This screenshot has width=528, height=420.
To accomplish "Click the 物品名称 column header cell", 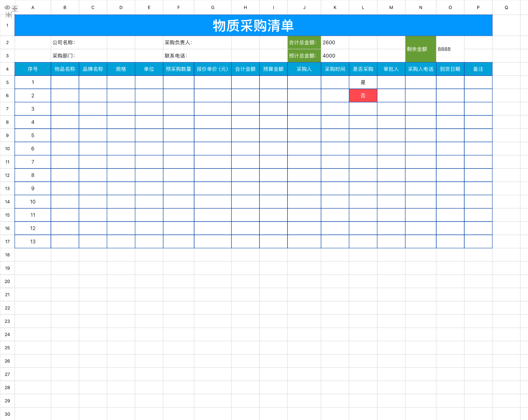I will [65, 69].
